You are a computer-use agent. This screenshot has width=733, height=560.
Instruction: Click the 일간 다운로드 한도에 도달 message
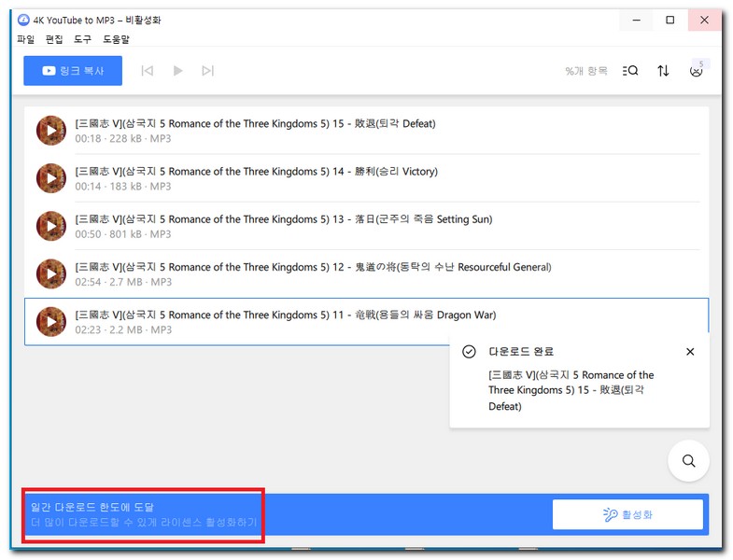[x=92, y=507]
